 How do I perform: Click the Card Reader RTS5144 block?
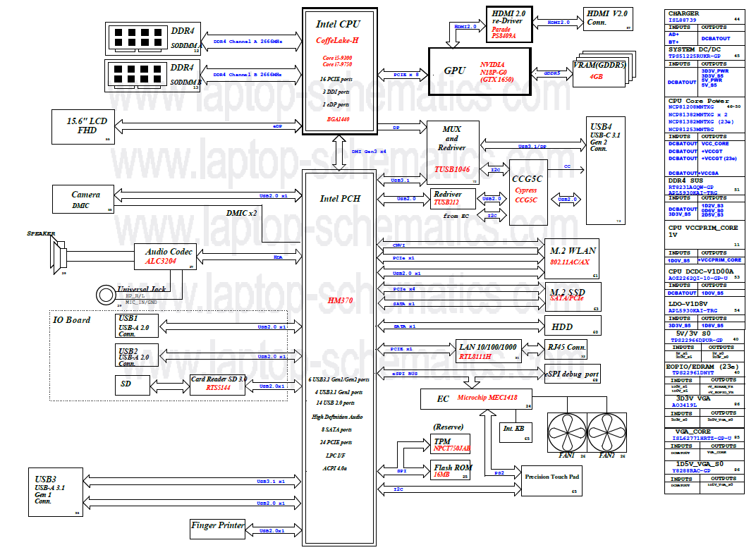[x=217, y=385]
